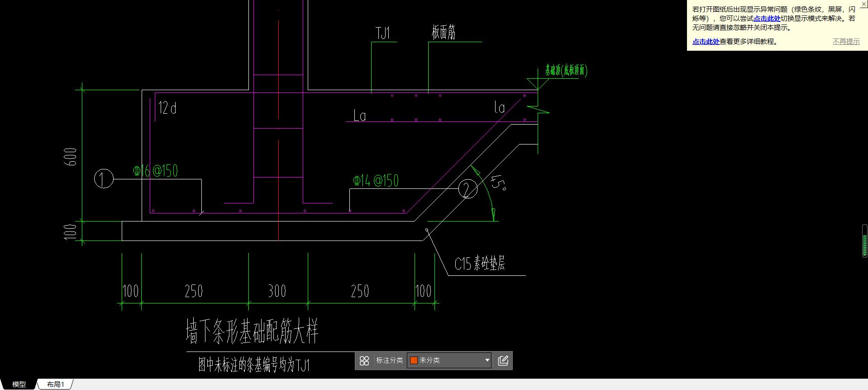Select the Φ14@150 rebar annotation
This screenshot has width=868, height=390.
(x=376, y=181)
